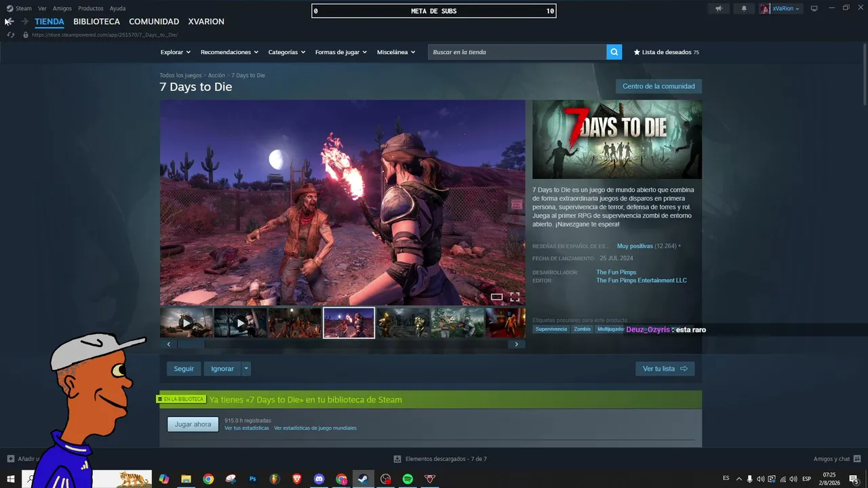Click the 7 Days to Die header image

[x=617, y=140]
